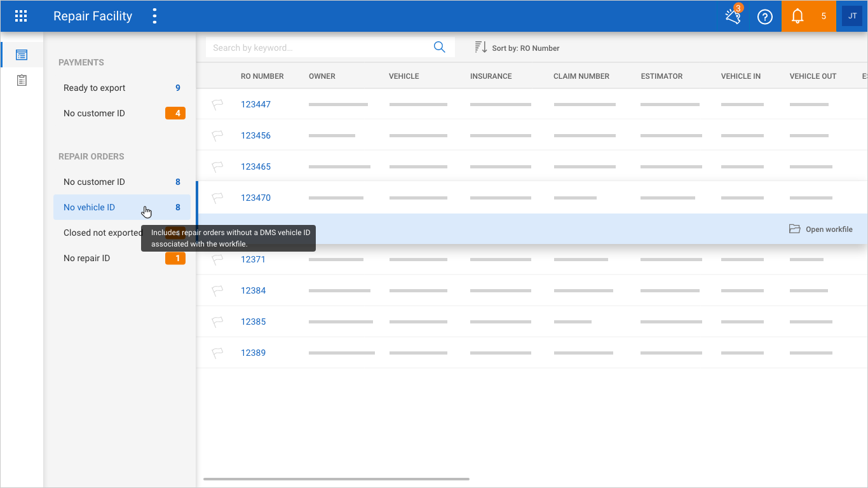
Task: Open the app launcher grid icon
Action: [21, 17]
